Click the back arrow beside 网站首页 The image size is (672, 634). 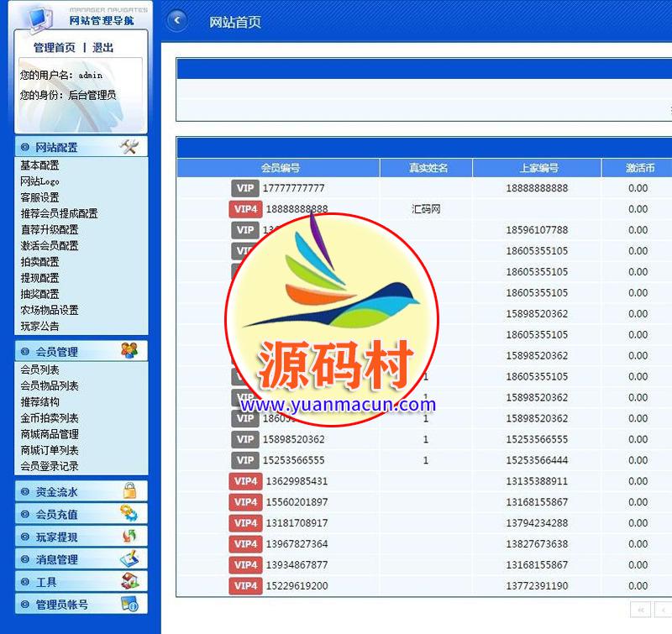click(177, 21)
